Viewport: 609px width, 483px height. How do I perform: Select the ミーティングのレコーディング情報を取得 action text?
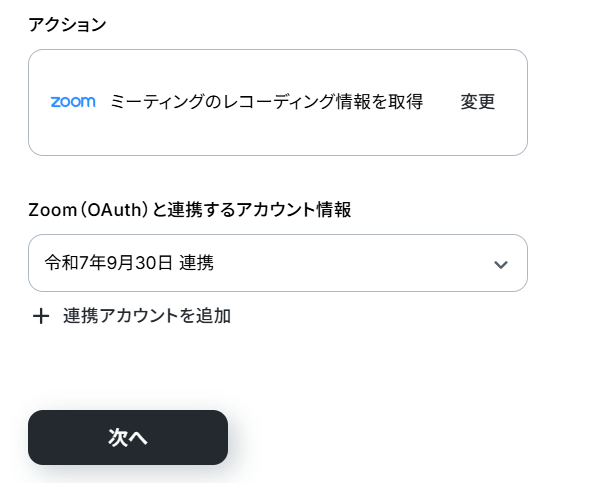[266, 102]
